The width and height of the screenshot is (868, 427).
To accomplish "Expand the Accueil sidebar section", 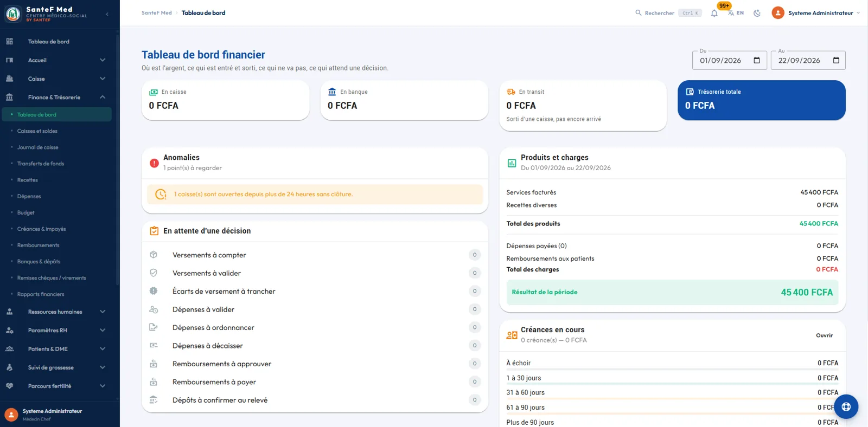I will point(102,60).
